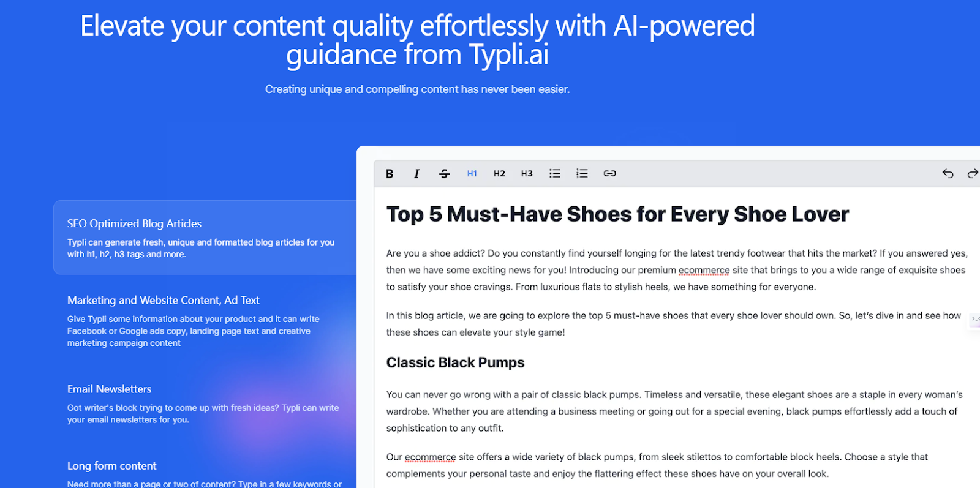Screen dimensions: 980x488
Task: Click the paragraph starting 'Our ecommerce site offers'
Action: coord(657,465)
